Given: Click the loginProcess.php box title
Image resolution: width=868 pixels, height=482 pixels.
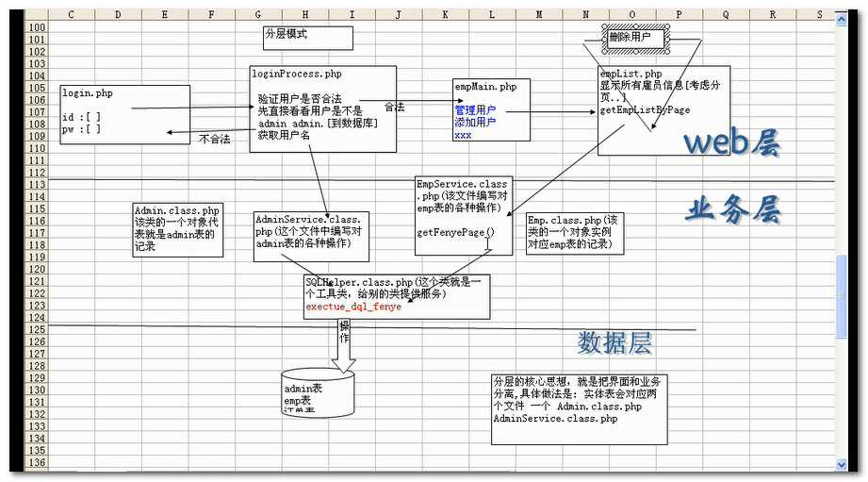Looking at the screenshot, I should (297, 74).
